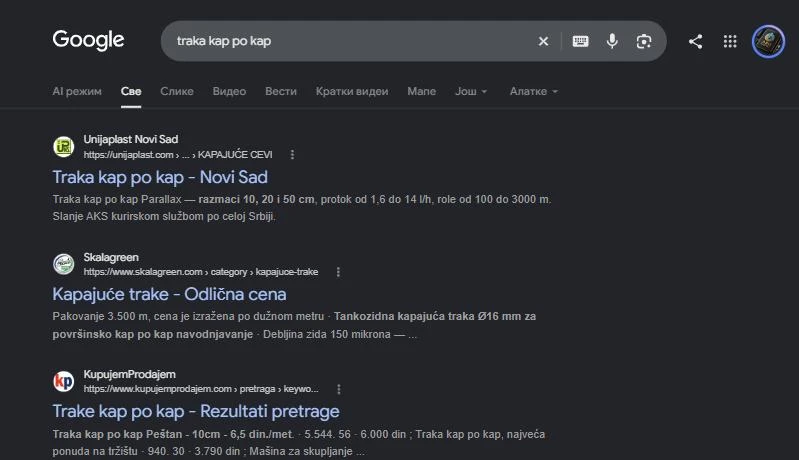This screenshot has height=460, width=799.
Task: Open the Google apps grid
Action: 730,41
